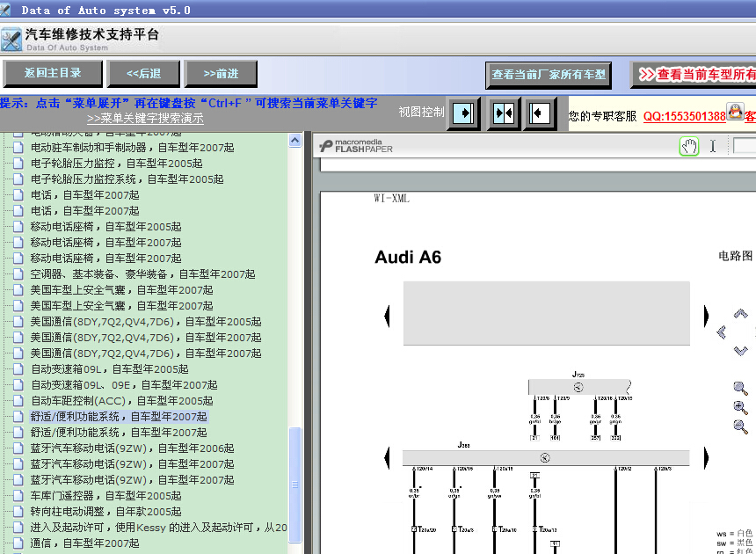
Task: Open 移动电话座椅,自车型年2005起
Action: 105,227
